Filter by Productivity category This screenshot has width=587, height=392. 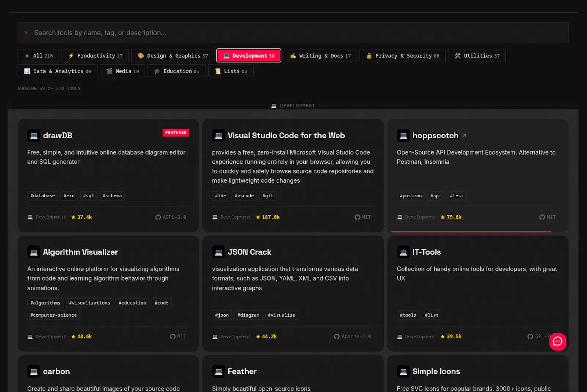pos(95,56)
